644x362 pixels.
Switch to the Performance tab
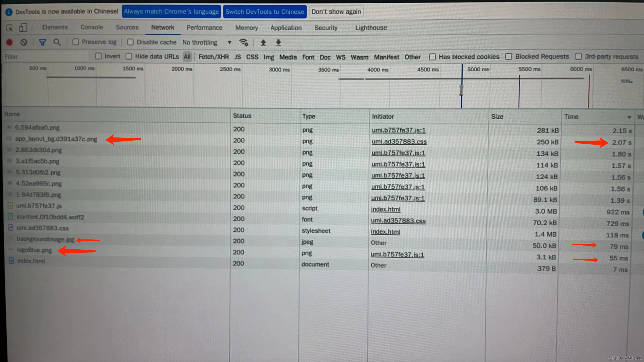click(204, 27)
